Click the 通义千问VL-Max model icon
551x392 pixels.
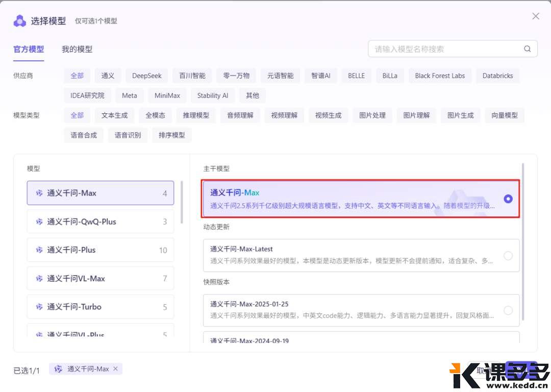point(39,278)
